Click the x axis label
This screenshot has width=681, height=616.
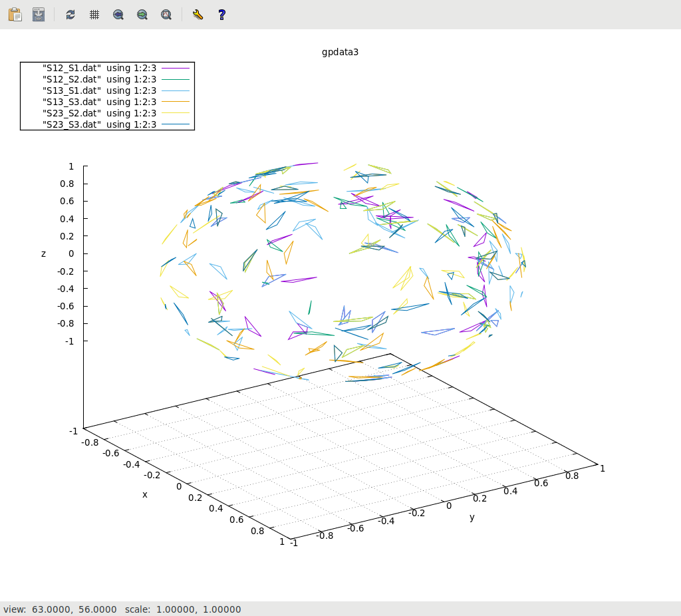pos(145,494)
